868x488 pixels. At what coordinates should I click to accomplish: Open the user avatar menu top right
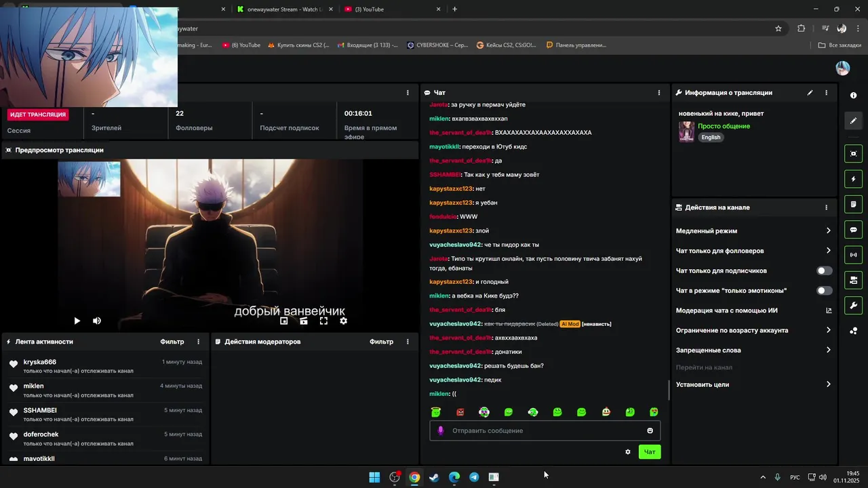coord(842,68)
